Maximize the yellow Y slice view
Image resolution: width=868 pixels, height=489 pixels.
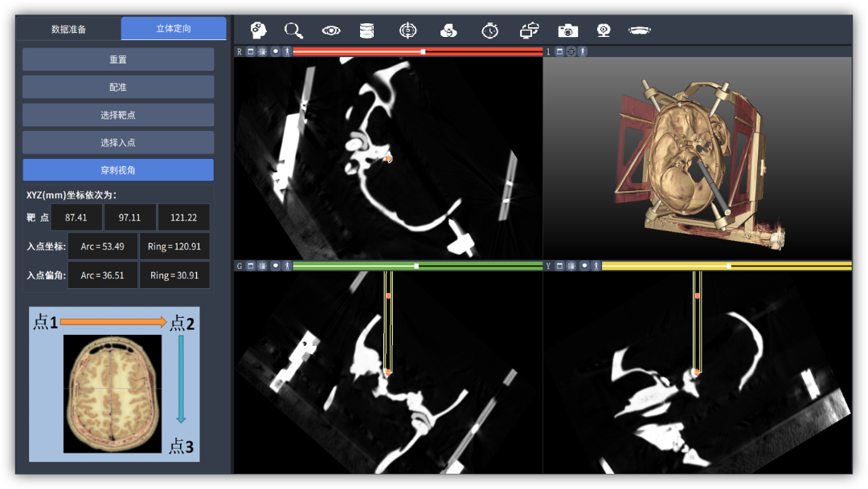coord(559,266)
